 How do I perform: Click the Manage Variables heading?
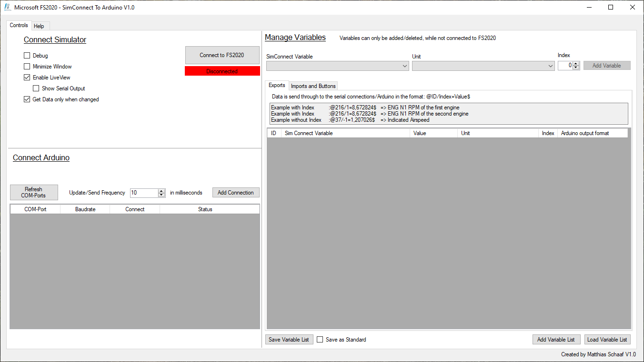tap(295, 38)
